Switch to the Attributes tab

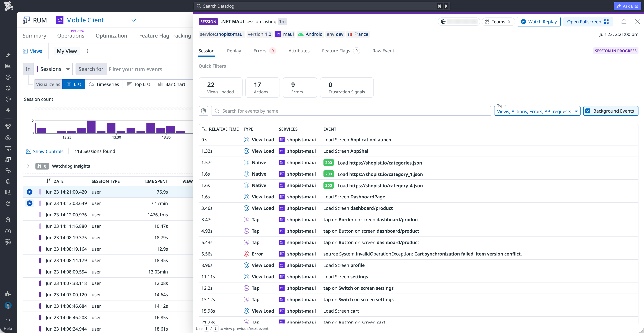(x=299, y=51)
